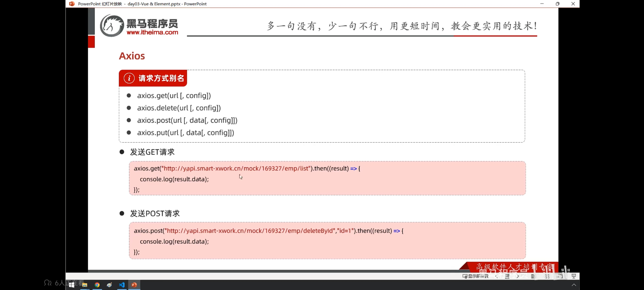Click the 6人正在看 viewer count
This screenshot has width=644, height=290.
(64, 283)
